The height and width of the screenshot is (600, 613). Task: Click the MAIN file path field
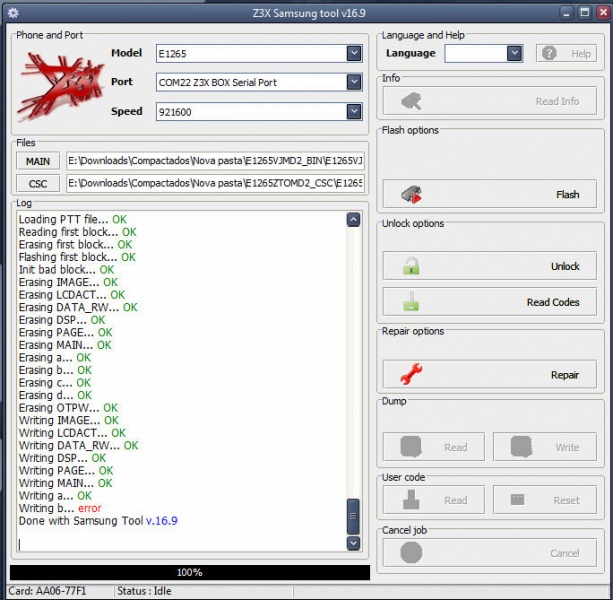pos(215,161)
